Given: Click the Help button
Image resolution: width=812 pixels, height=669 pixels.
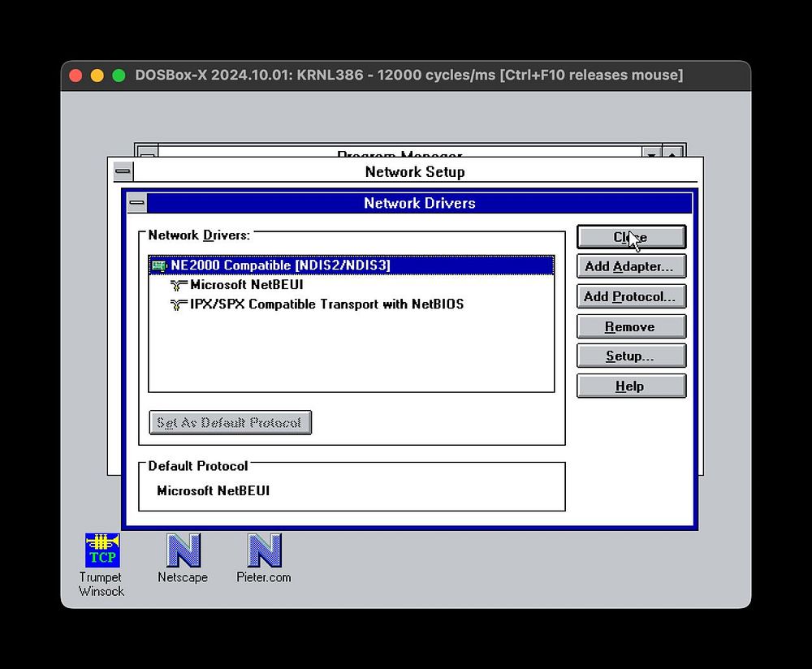Looking at the screenshot, I should click(631, 386).
